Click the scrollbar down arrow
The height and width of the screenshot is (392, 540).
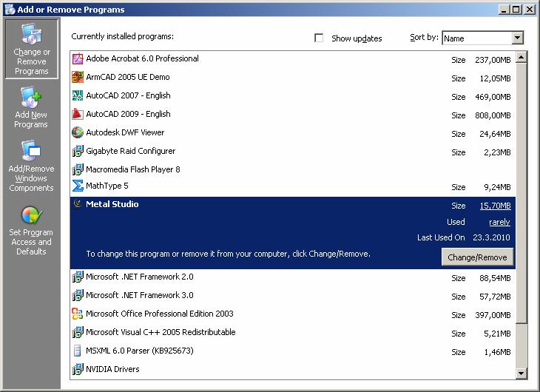point(521,373)
